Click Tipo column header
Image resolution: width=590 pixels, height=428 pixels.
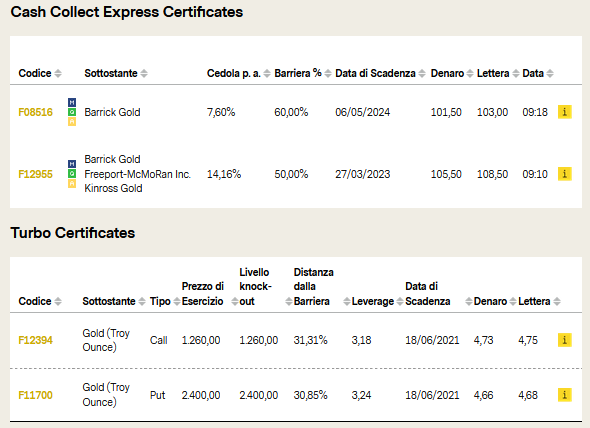point(160,302)
